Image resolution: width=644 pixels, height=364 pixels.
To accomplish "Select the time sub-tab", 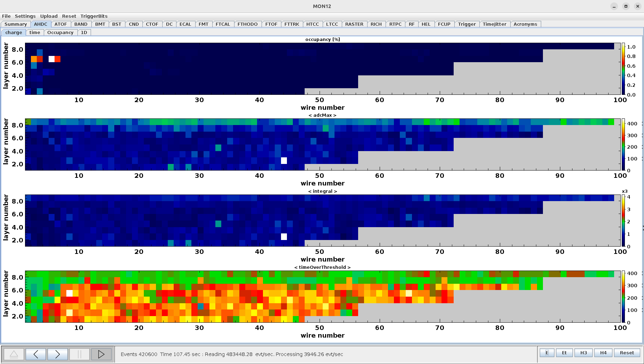I will point(35,32).
